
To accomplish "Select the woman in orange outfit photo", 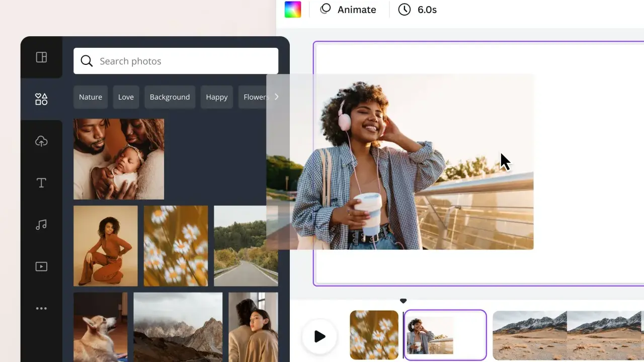I will 106,246.
